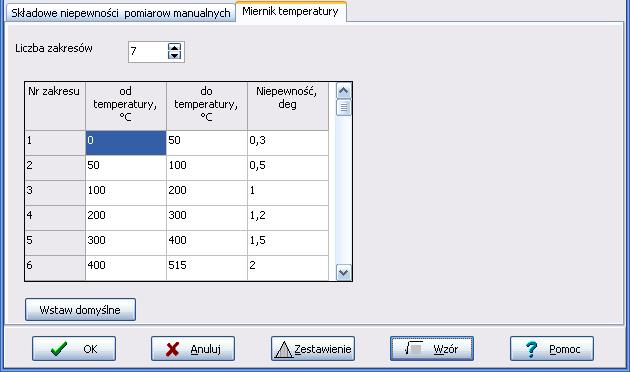Select the 1,5 uncertainty cell in row 5
630x372 pixels.
click(x=288, y=243)
